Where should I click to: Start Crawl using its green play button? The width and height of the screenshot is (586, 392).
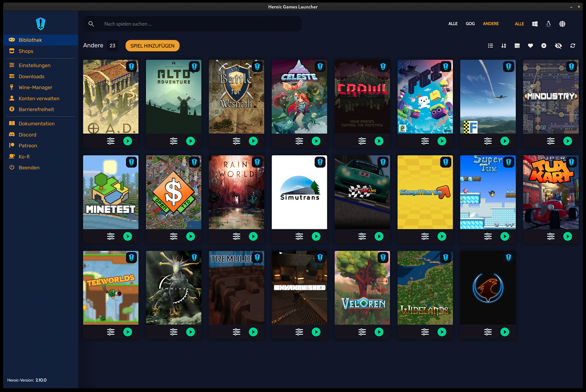coord(379,141)
